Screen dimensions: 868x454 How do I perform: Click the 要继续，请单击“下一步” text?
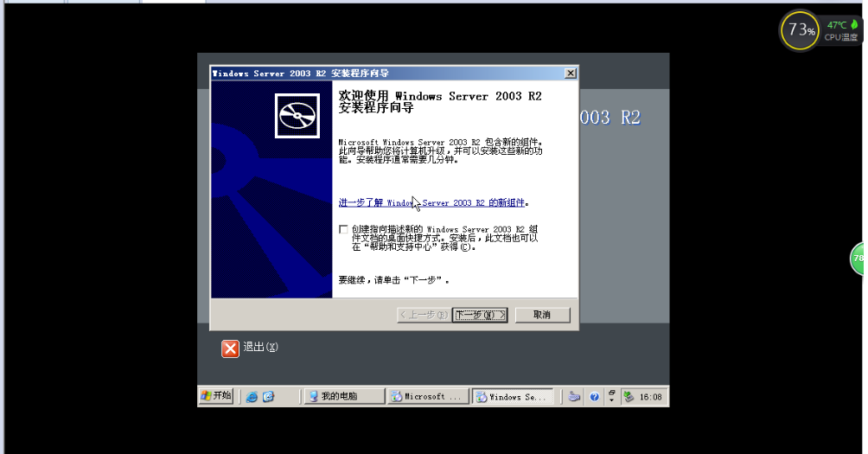coord(393,280)
